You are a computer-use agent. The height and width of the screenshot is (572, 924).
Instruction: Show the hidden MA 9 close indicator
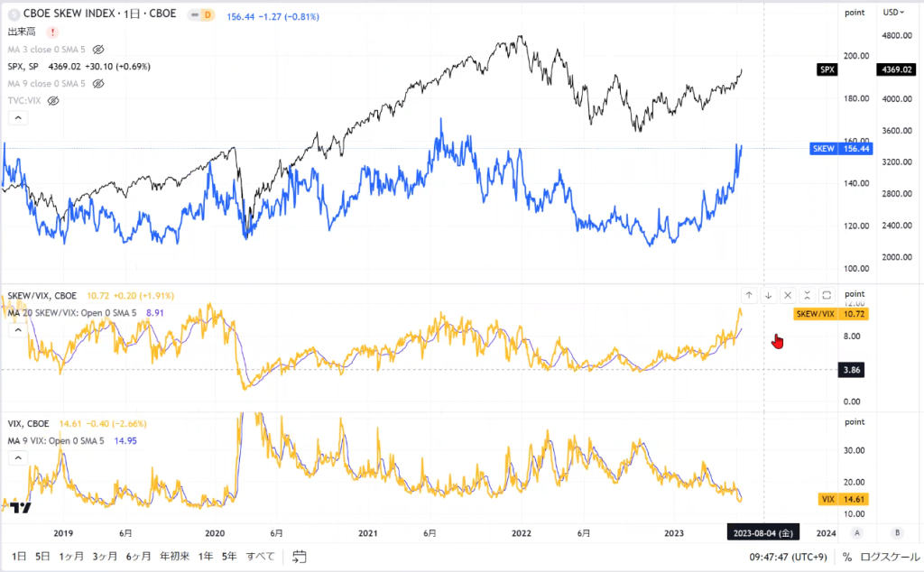pyautogui.click(x=98, y=84)
